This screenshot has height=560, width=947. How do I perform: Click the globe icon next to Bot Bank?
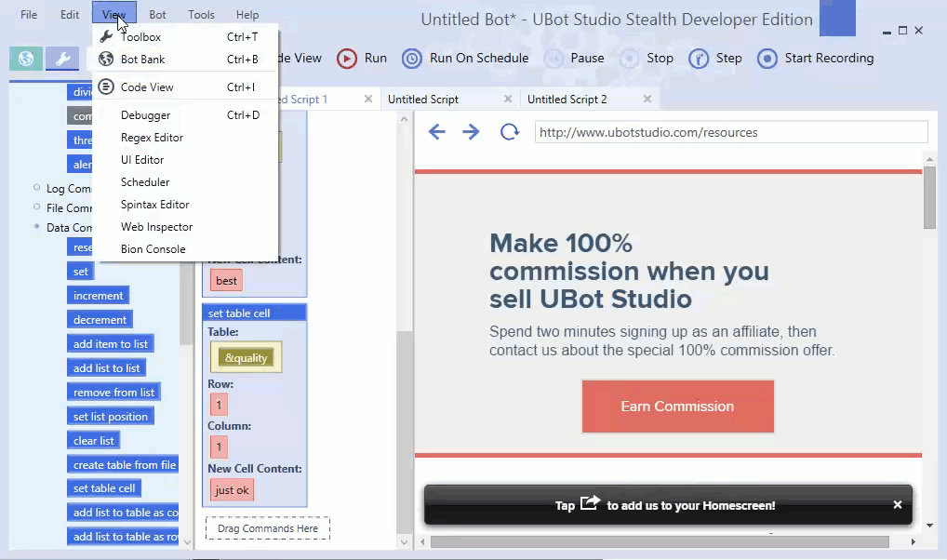click(106, 60)
